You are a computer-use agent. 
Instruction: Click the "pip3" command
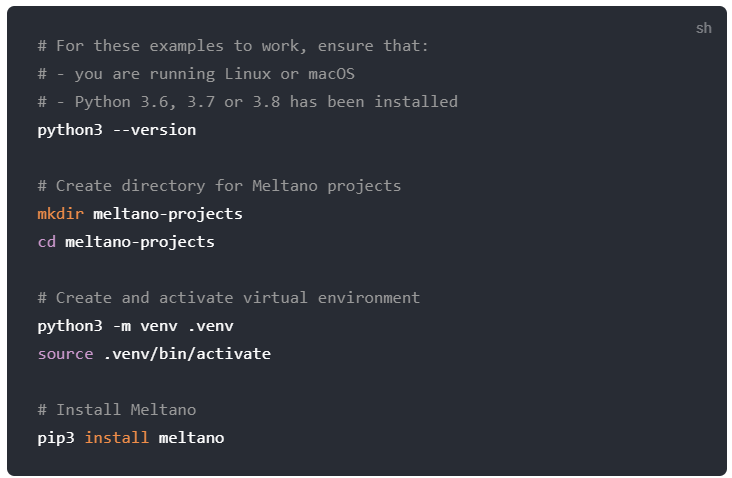pyautogui.click(x=56, y=438)
